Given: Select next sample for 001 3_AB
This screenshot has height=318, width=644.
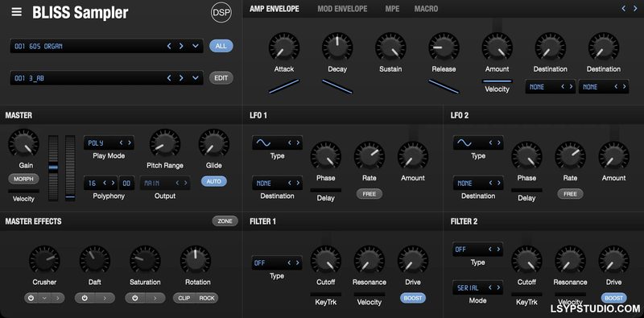Looking at the screenshot, I should [181, 77].
